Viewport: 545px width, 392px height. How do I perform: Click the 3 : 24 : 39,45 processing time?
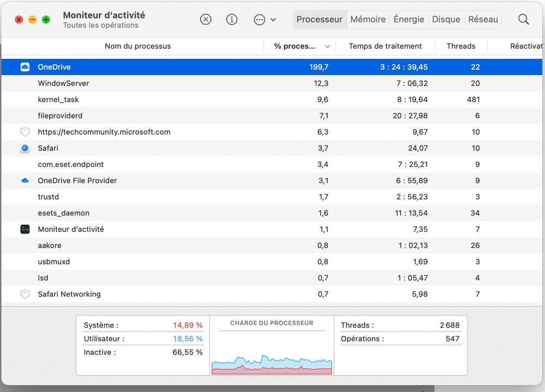404,67
